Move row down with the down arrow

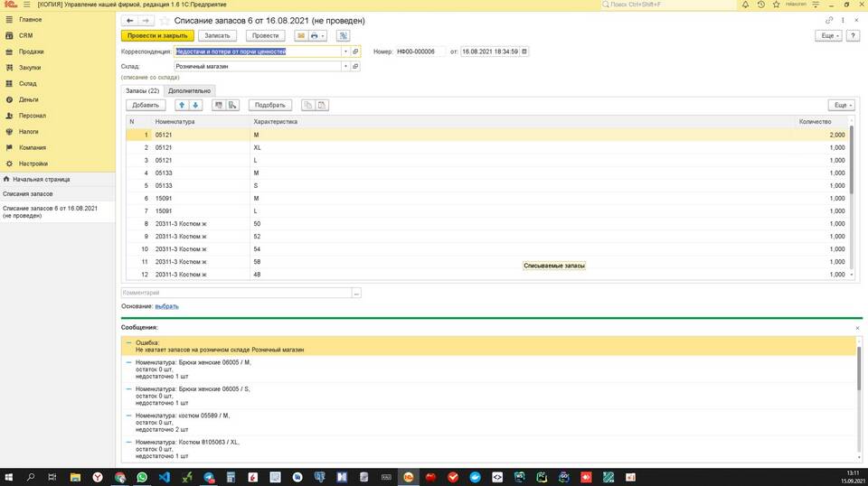195,105
